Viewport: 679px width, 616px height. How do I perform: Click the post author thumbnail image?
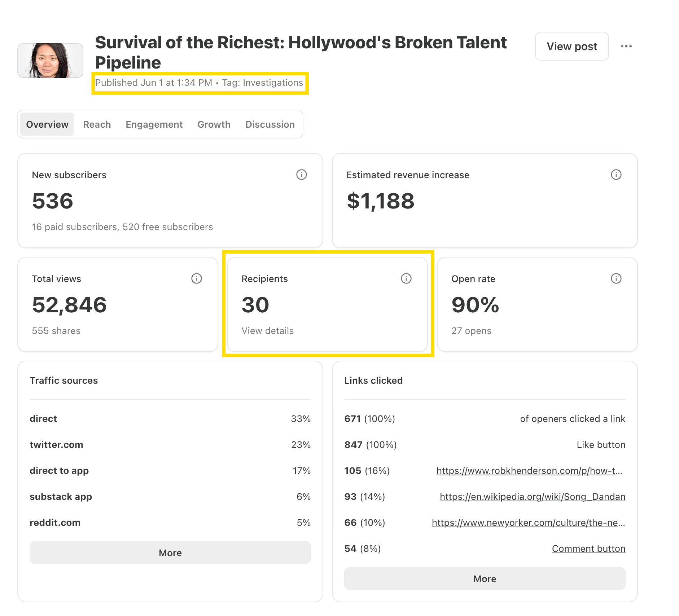[x=51, y=61]
